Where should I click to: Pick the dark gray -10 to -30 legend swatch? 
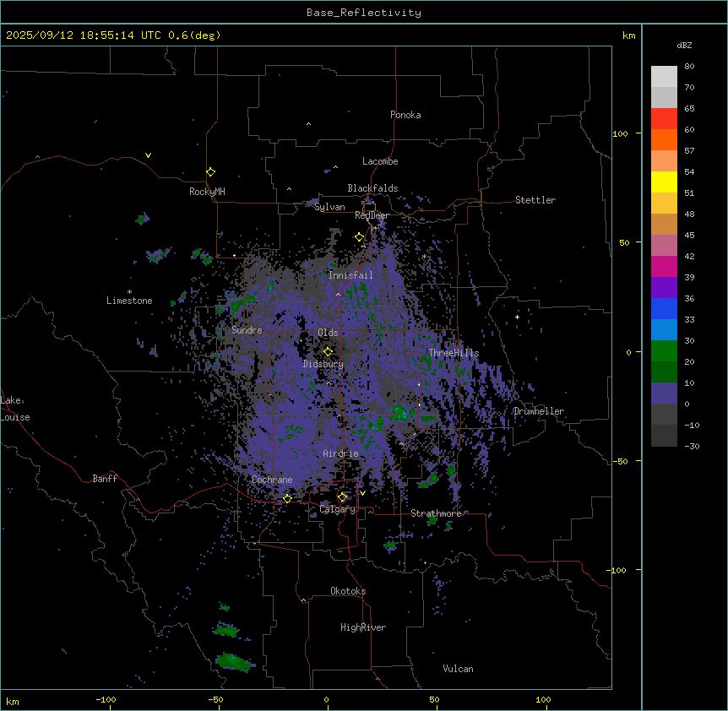[664, 436]
